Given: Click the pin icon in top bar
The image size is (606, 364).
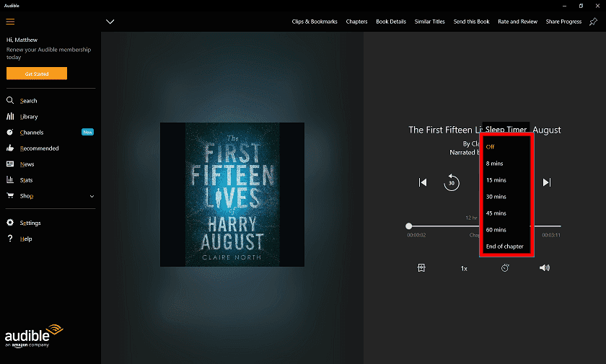Looking at the screenshot, I should coord(593,22).
